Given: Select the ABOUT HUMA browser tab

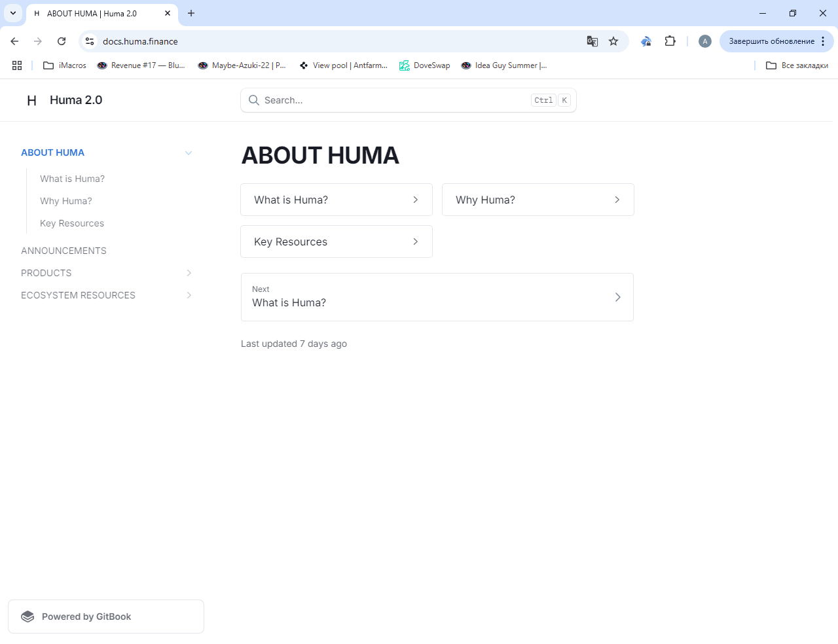Looking at the screenshot, I should (x=101, y=13).
